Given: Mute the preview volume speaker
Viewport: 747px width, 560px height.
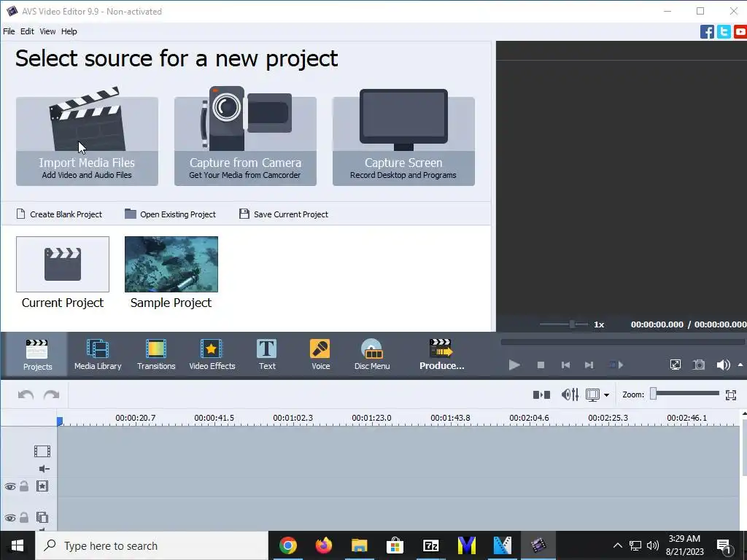Looking at the screenshot, I should pyautogui.click(x=723, y=365).
